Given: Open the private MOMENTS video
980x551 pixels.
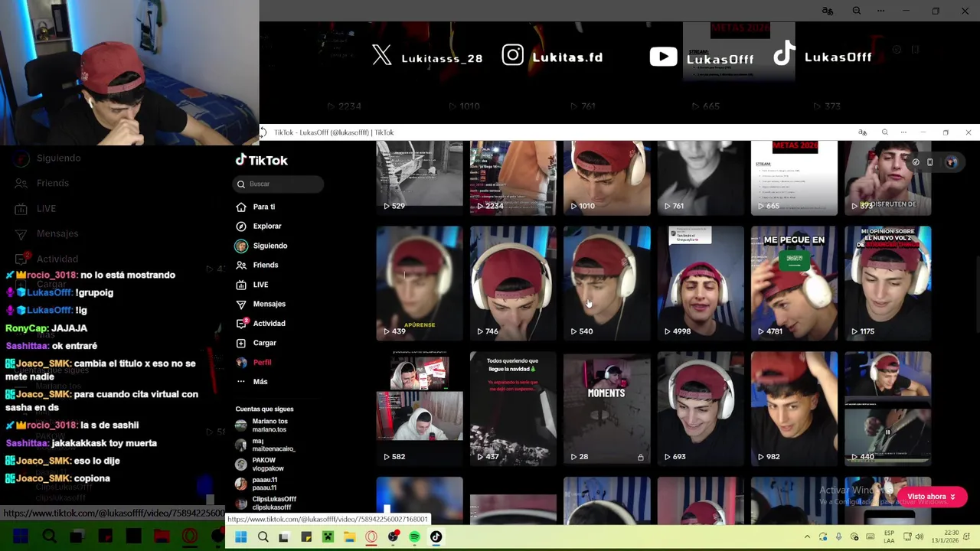Looking at the screenshot, I should click(x=606, y=409).
